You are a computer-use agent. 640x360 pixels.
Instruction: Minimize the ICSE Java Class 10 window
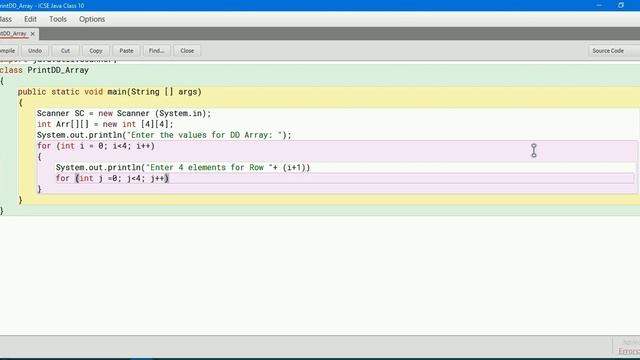599,5
